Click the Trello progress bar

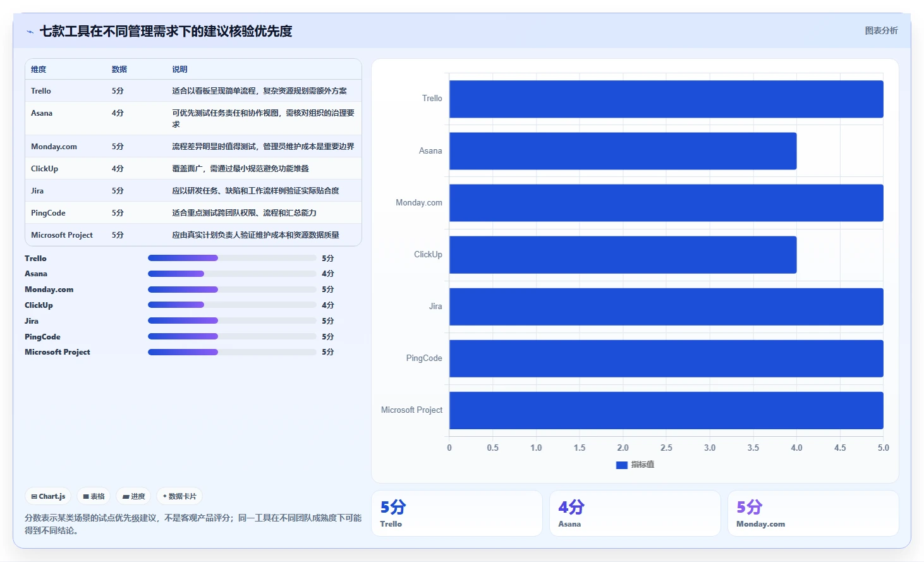tap(232, 258)
